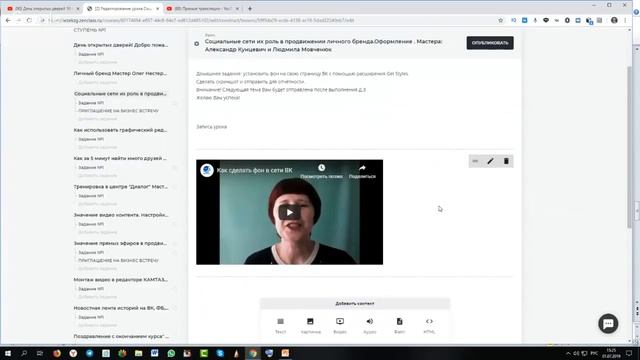Select the active lesson editing browser tab
The height and width of the screenshot is (360, 640).
122,9
